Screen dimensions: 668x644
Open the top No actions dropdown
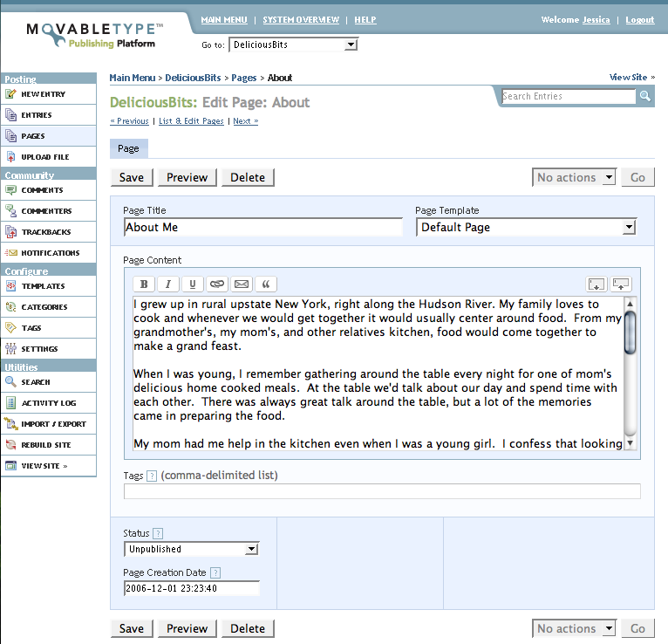tap(573, 177)
